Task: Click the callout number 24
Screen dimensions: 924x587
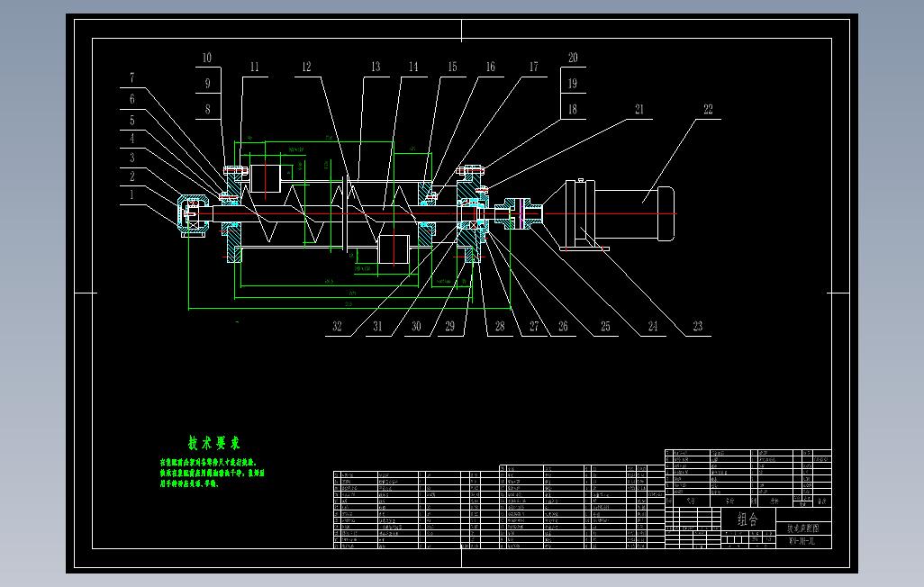Action: [652, 326]
